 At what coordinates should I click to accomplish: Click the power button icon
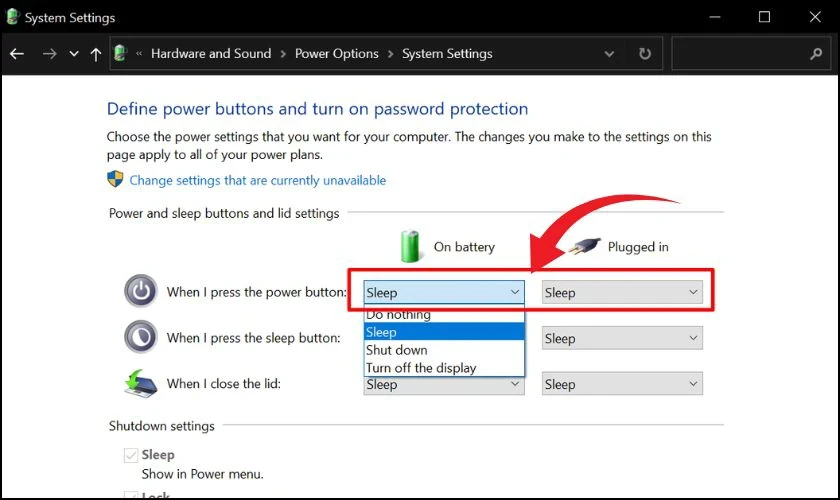(141, 291)
